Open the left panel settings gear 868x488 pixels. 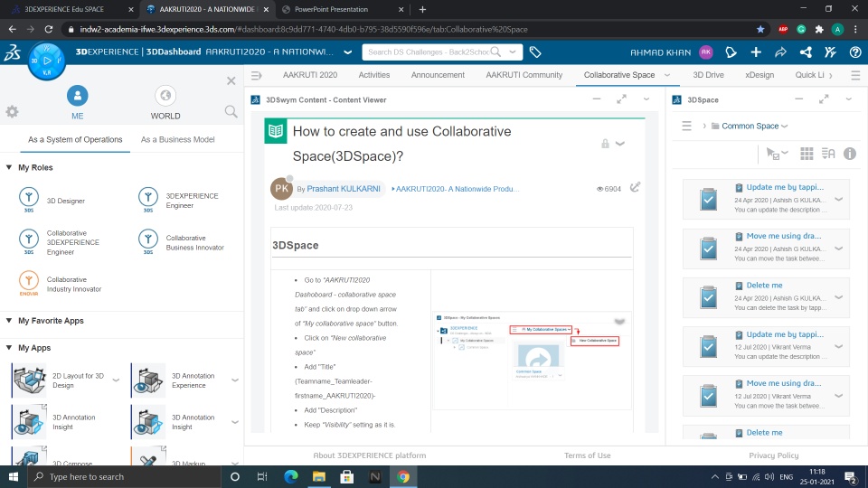[x=12, y=112]
